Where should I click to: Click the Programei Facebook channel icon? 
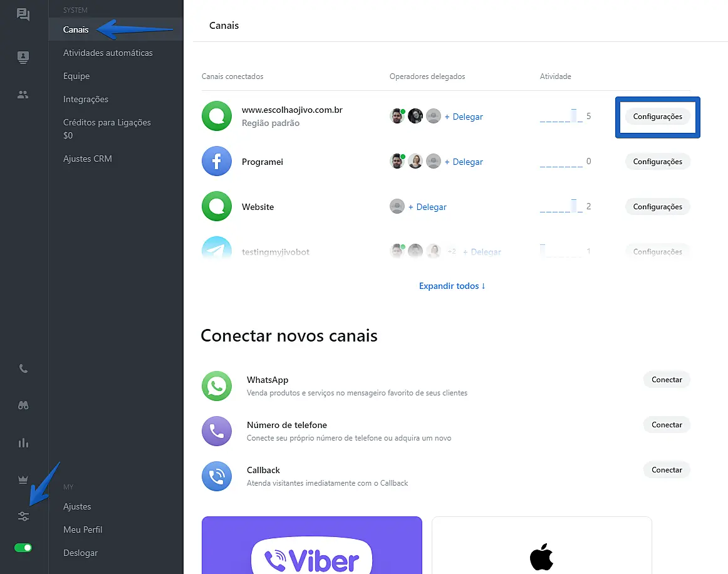(x=217, y=161)
